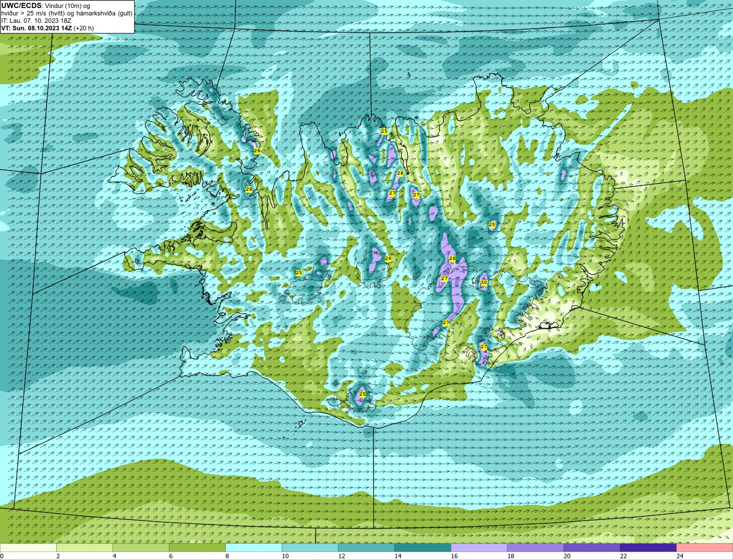The height and width of the screenshot is (560, 733).
Task: Click the 2–4 m/s light green legend swatch
Action: click(85, 547)
